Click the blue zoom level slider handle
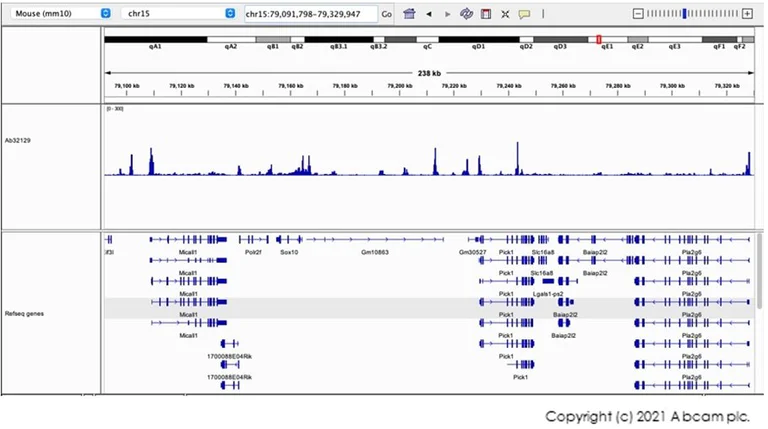Screen dimensions: 768x429 pos(684,14)
